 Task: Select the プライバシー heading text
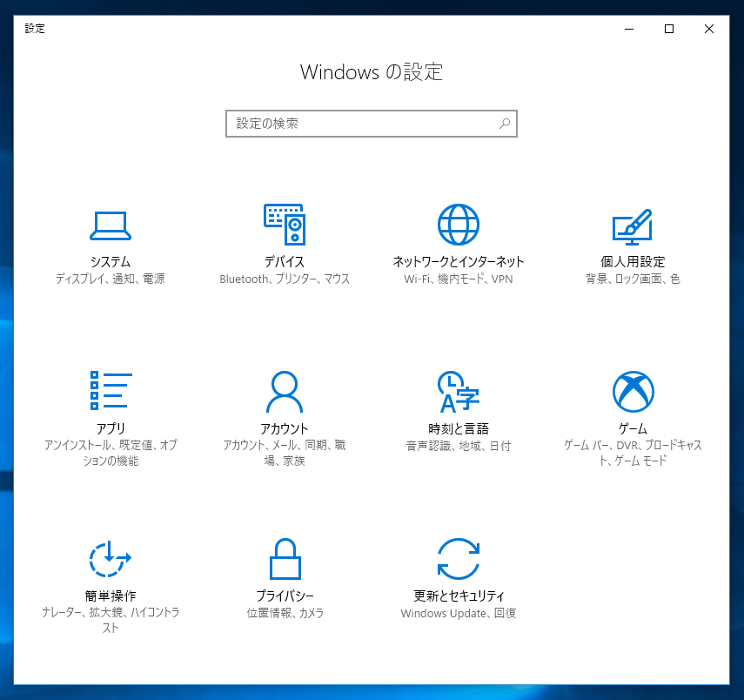click(x=285, y=596)
